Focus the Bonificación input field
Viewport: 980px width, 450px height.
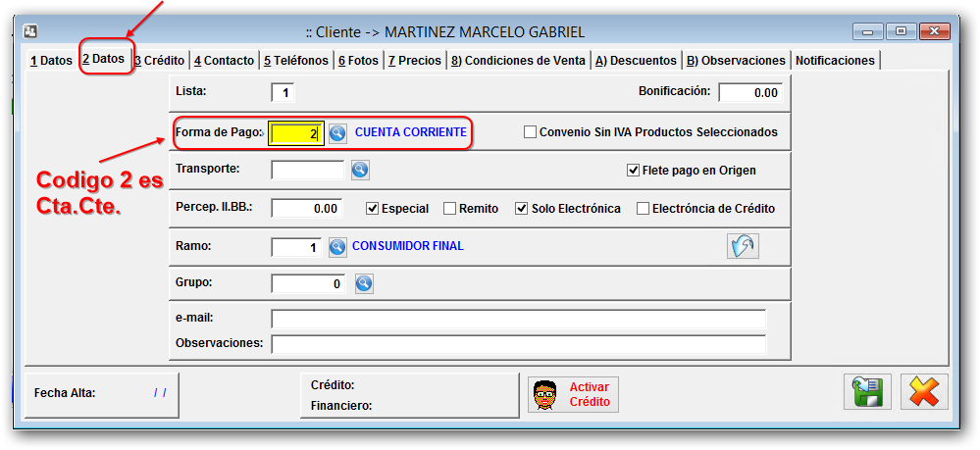coord(749,93)
